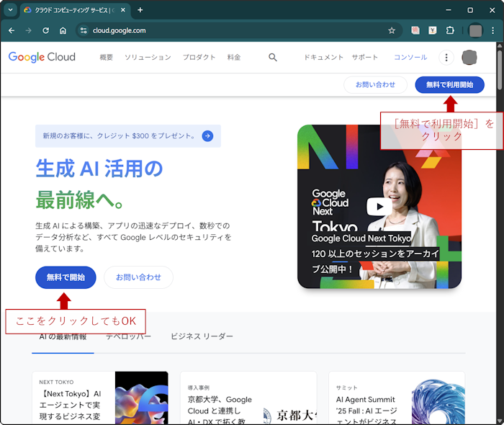
Task: Click the Google Cloud logo
Action: (42, 58)
